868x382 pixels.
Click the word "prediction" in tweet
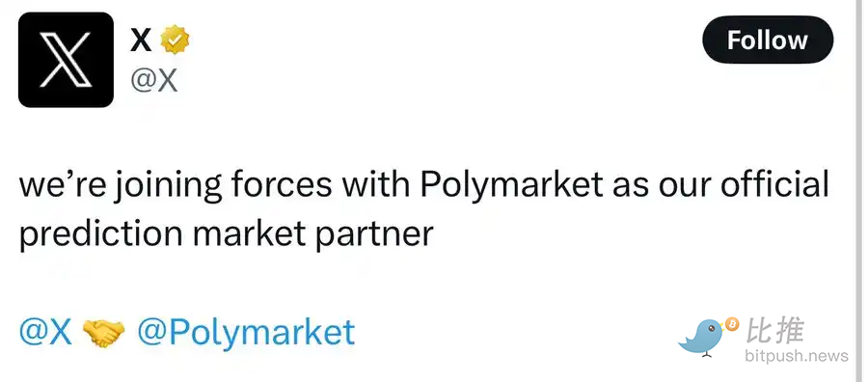(100, 234)
